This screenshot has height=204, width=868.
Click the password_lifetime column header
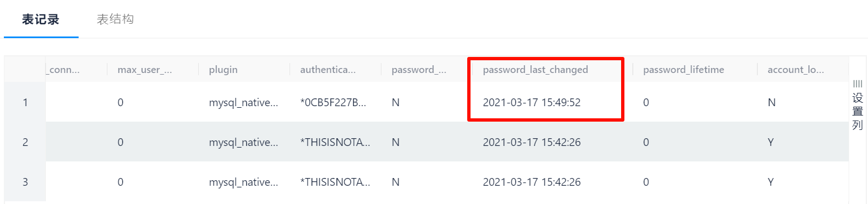pos(684,70)
